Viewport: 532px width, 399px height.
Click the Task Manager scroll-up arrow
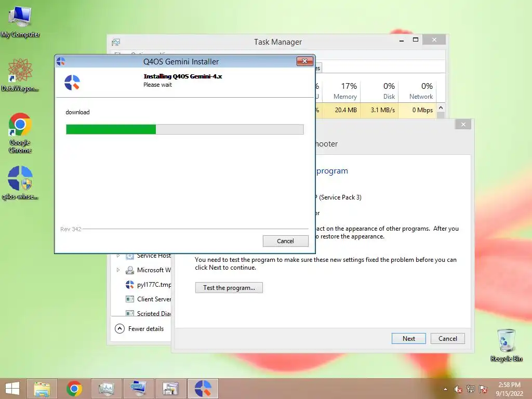click(x=441, y=108)
